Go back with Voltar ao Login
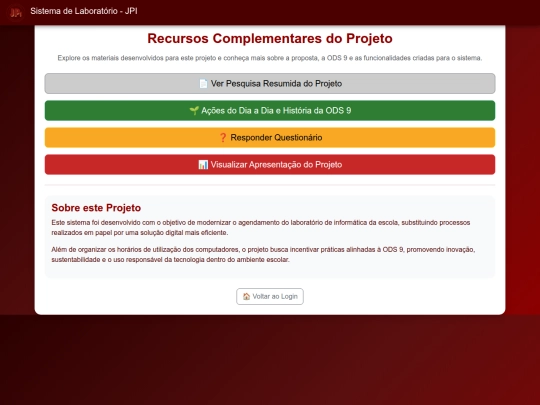The image size is (540, 405). (x=270, y=297)
